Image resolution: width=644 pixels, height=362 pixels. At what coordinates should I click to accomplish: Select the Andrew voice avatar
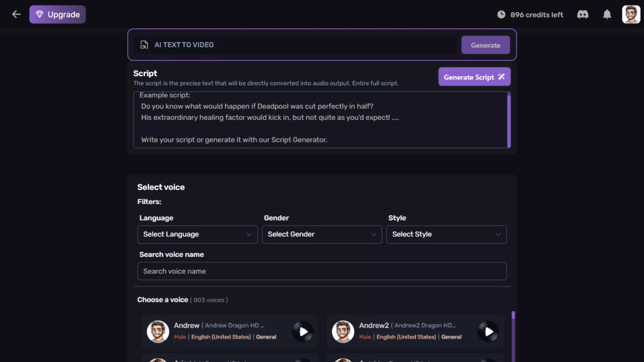pyautogui.click(x=158, y=331)
